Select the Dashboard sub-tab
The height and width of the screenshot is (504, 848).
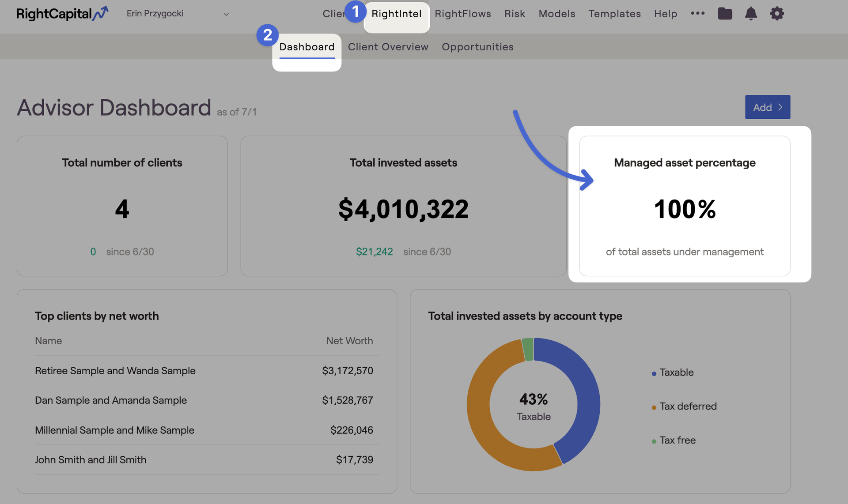click(307, 47)
